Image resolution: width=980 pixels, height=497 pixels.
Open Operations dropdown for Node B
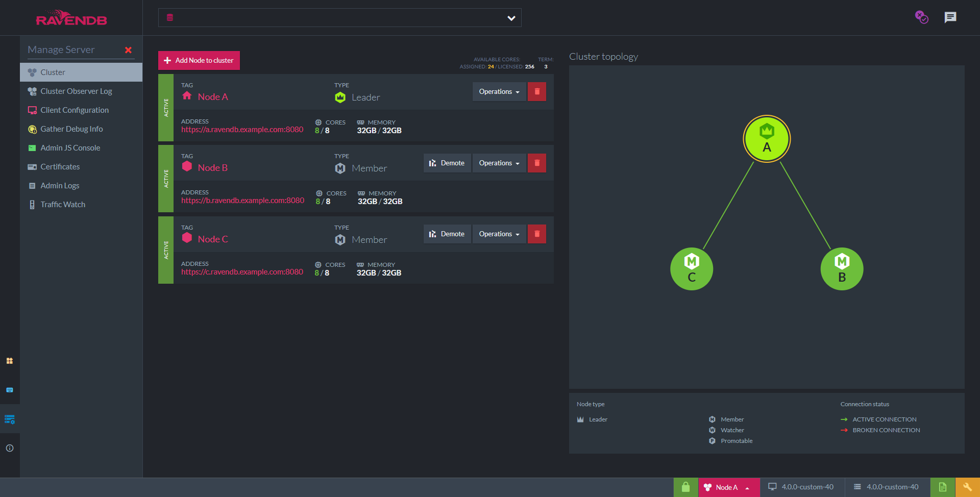click(499, 163)
